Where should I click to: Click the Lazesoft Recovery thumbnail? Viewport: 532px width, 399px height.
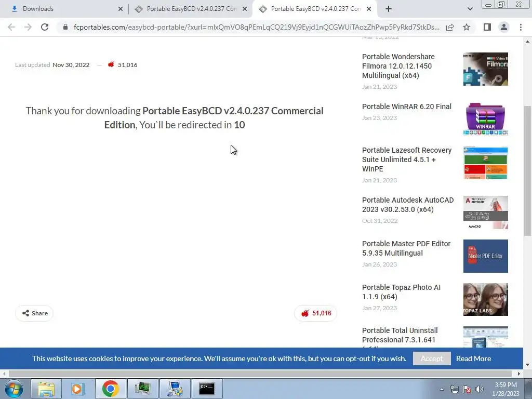[486, 163]
